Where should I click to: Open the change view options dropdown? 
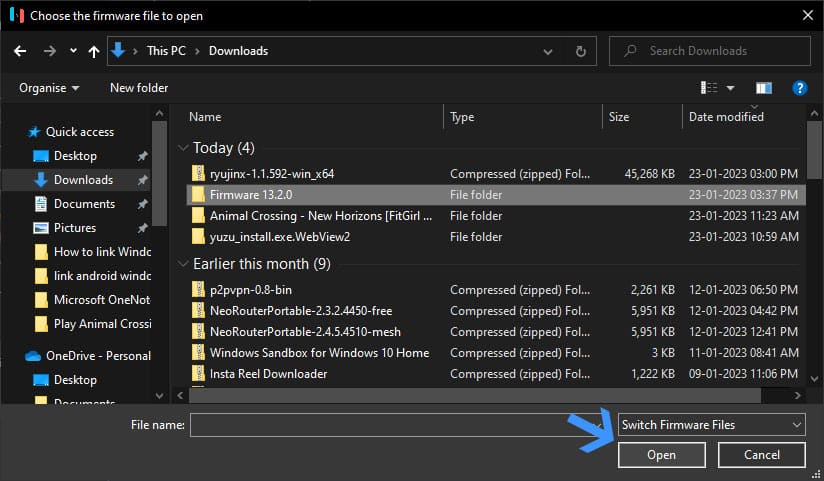[x=730, y=88]
